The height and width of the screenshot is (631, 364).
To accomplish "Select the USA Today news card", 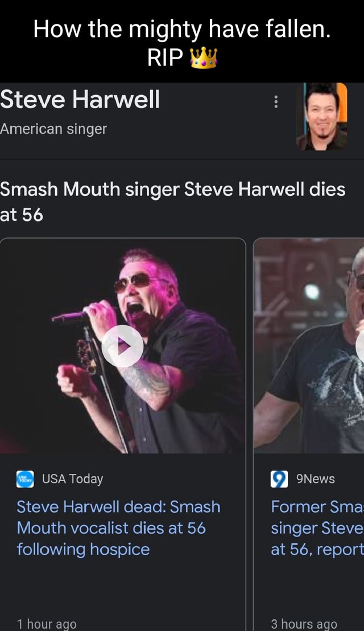I will 121,427.
